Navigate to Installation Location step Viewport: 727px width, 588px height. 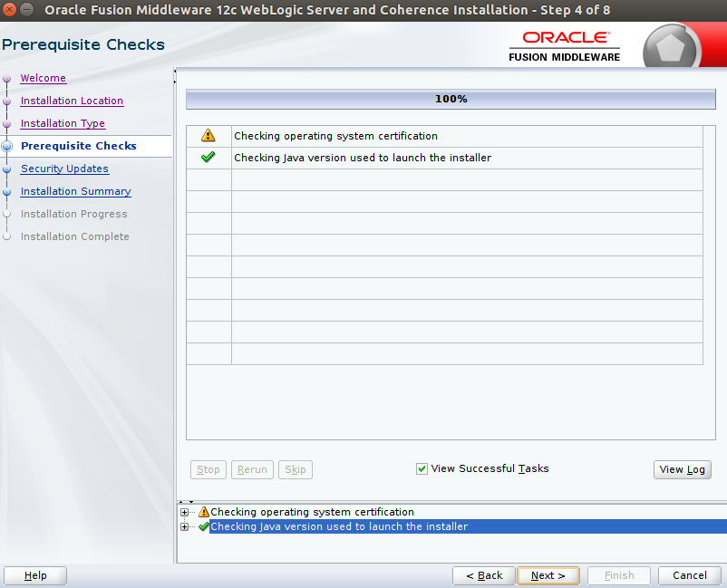coord(72,101)
